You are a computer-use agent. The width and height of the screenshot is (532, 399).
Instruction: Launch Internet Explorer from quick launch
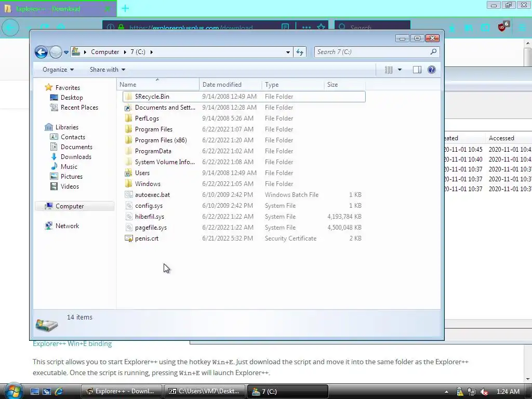[59, 391]
